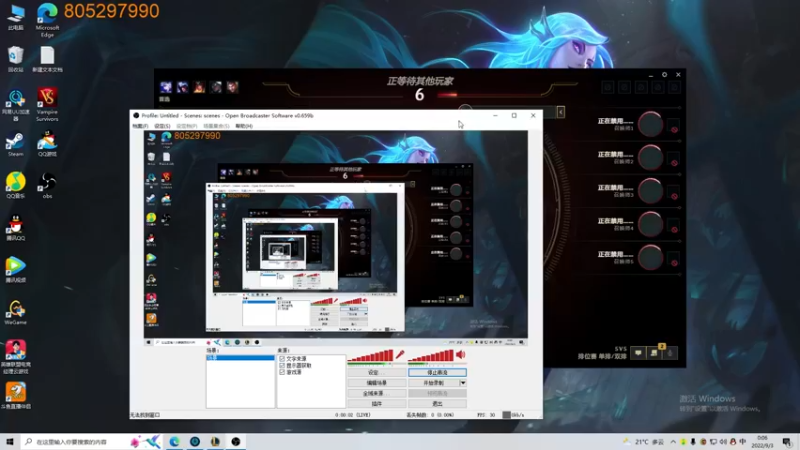Open the obs desktop shortcut
800x450 pixels.
point(47,185)
